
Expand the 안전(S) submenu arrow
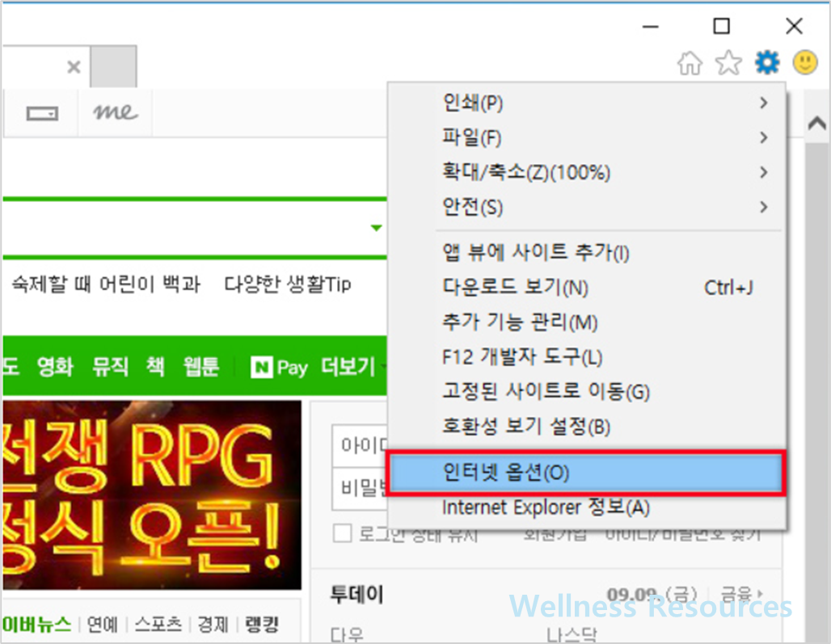click(763, 207)
